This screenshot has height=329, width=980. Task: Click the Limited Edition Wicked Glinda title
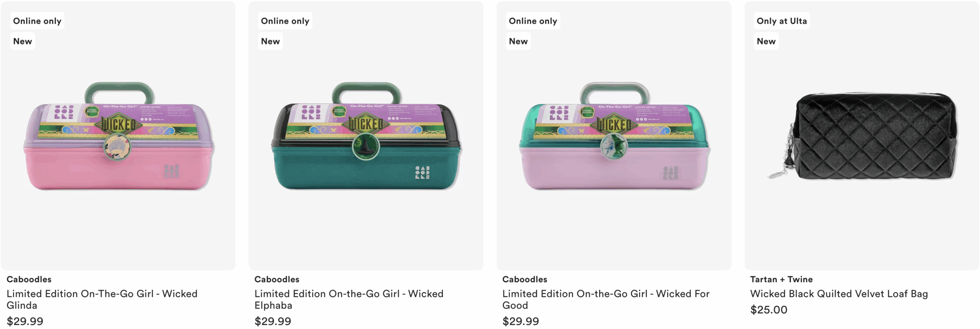[x=102, y=300]
